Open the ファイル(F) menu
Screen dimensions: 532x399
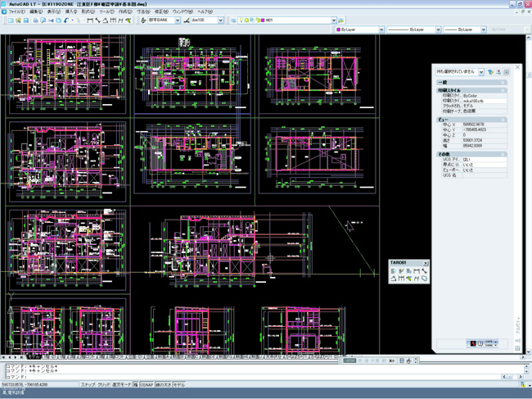point(16,12)
